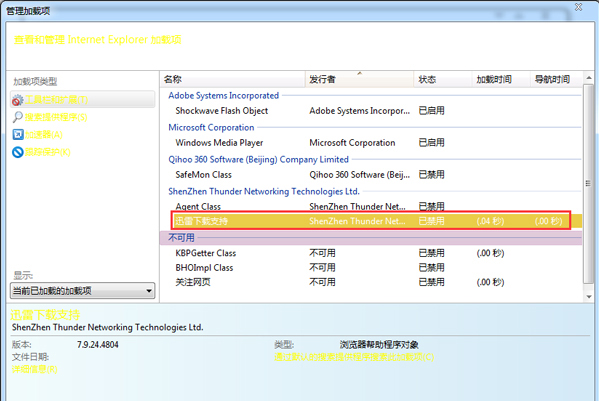Select SafeMon Class add-on row
This screenshot has height=401, width=599.
click(371, 175)
